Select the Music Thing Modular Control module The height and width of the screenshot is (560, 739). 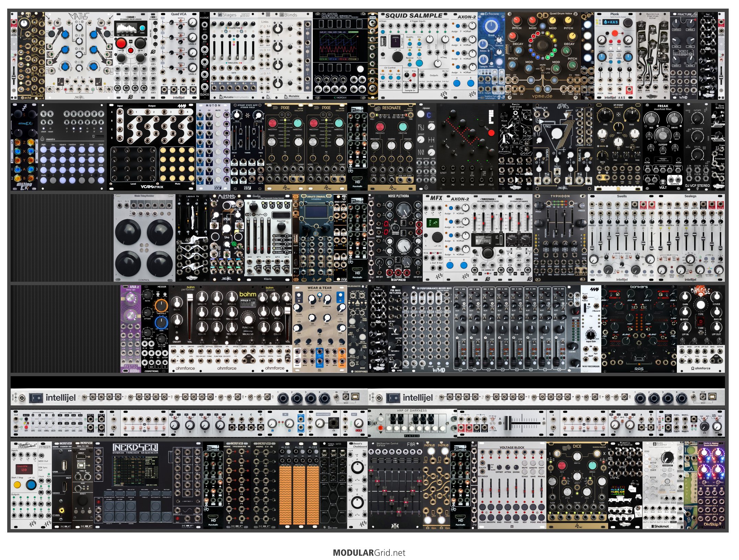pos(144,238)
